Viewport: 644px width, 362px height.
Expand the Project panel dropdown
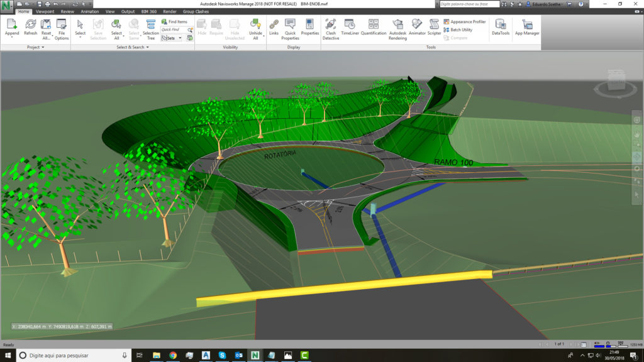[x=35, y=47]
